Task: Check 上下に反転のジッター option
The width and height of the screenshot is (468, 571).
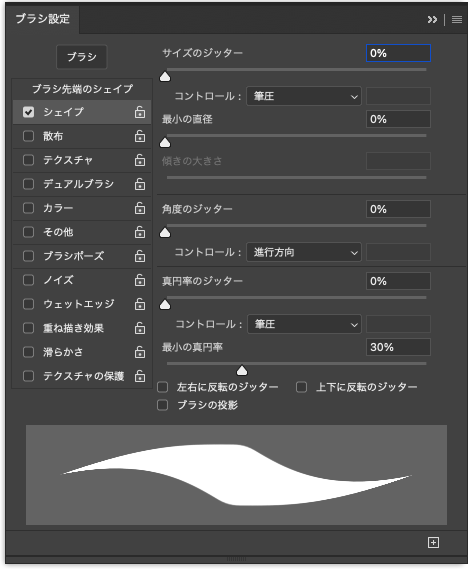Action: tap(302, 387)
